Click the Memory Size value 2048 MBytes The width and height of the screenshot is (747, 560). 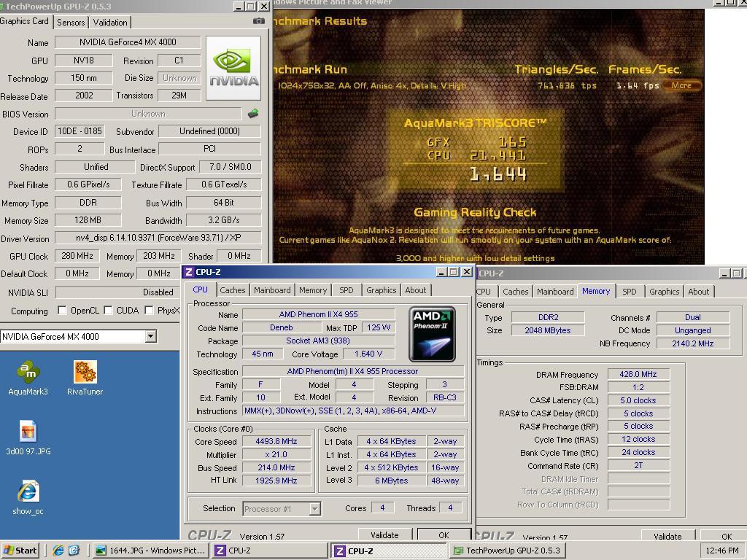[x=548, y=330]
